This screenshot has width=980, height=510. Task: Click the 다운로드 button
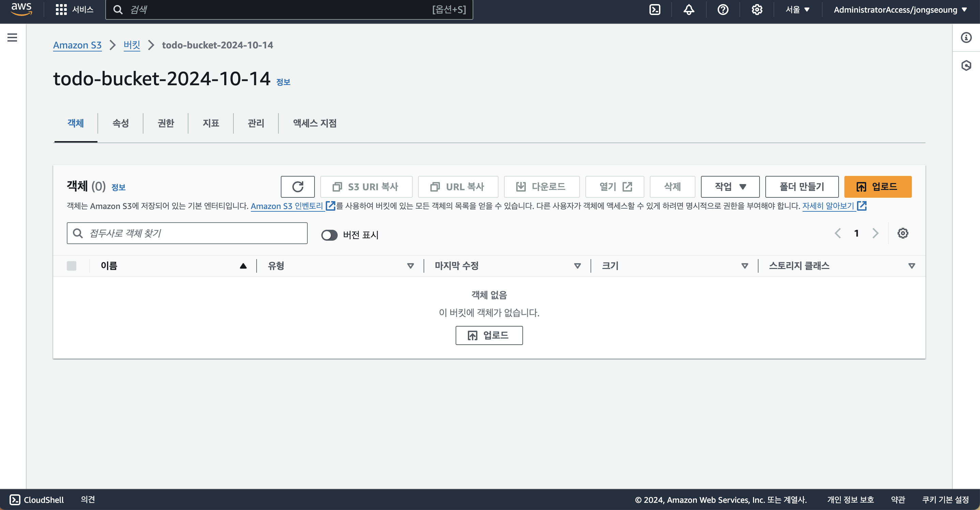pyautogui.click(x=542, y=186)
